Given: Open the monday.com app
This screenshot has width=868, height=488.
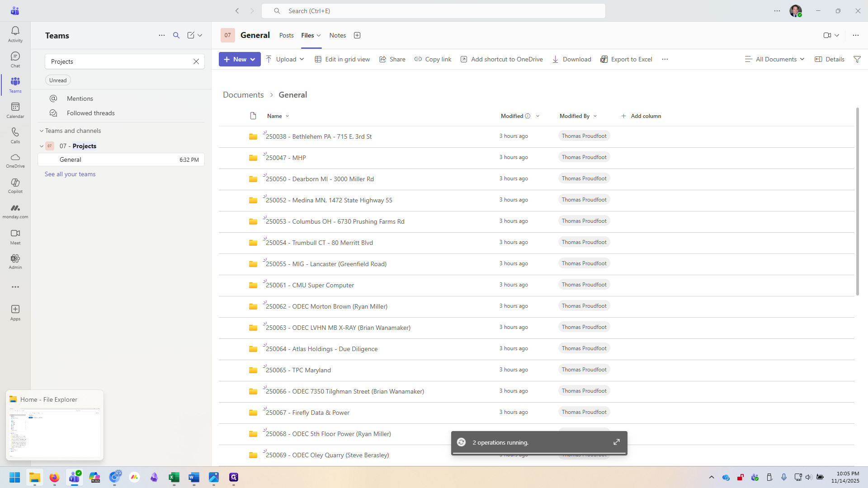Looking at the screenshot, I should [x=15, y=209].
